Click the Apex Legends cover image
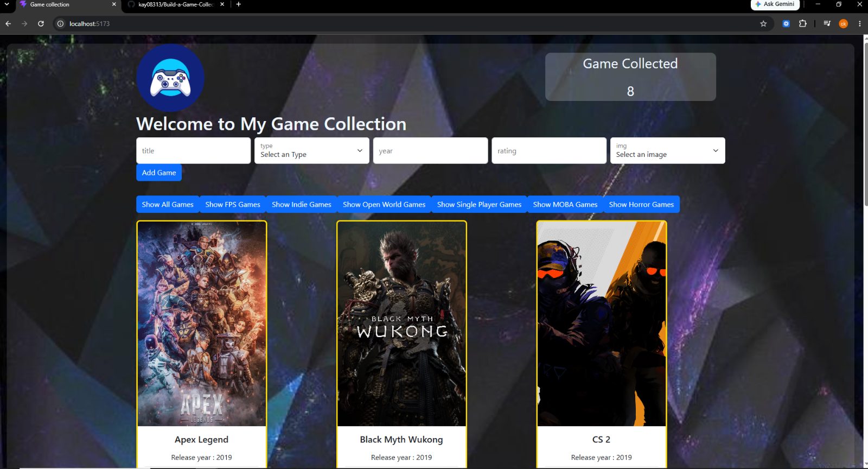 (x=202, y=324)
